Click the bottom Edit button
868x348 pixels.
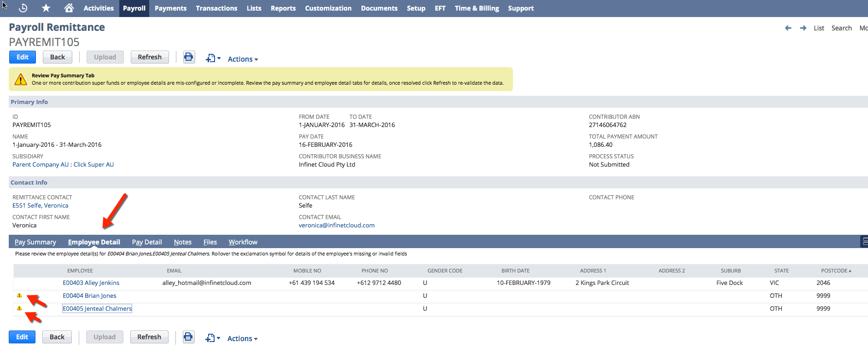click(22, 337)
